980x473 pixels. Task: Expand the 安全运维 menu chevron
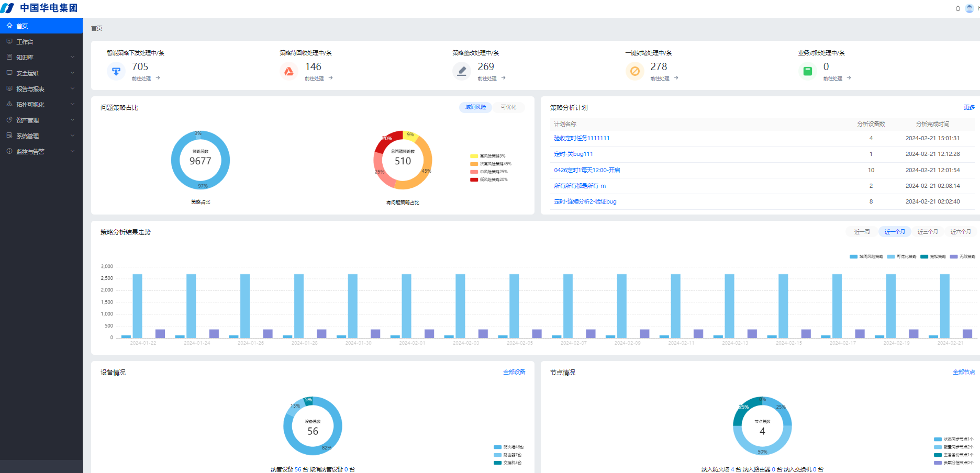(x=72, y=73)
